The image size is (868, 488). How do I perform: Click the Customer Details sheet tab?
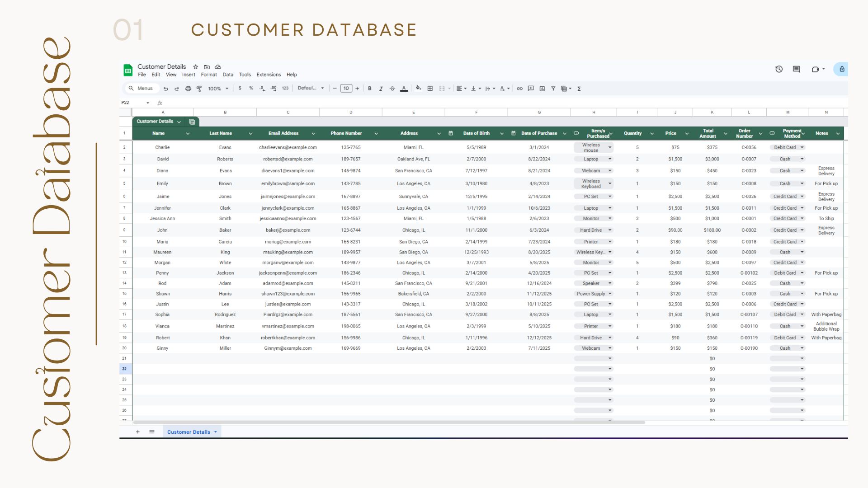click(189, 432)
